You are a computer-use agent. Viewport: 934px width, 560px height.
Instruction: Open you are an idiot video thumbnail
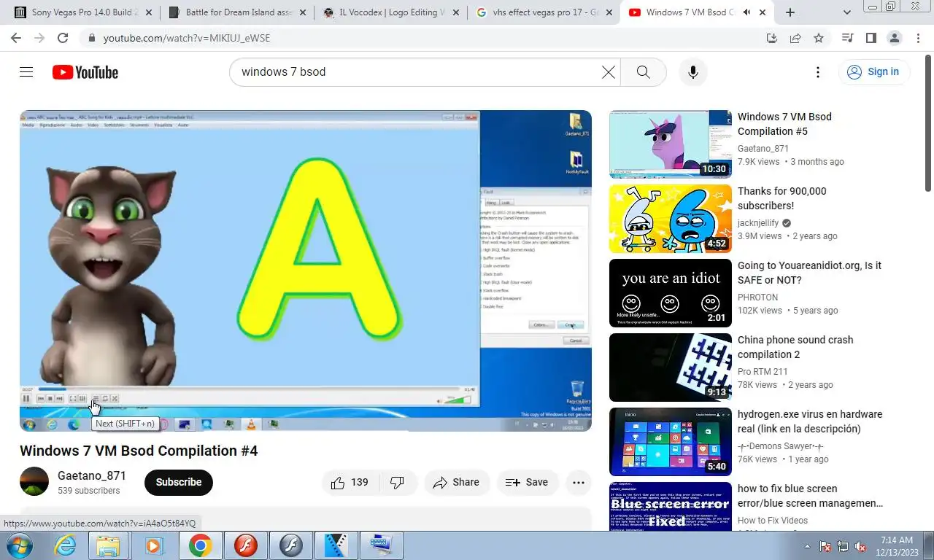(671, 293)
